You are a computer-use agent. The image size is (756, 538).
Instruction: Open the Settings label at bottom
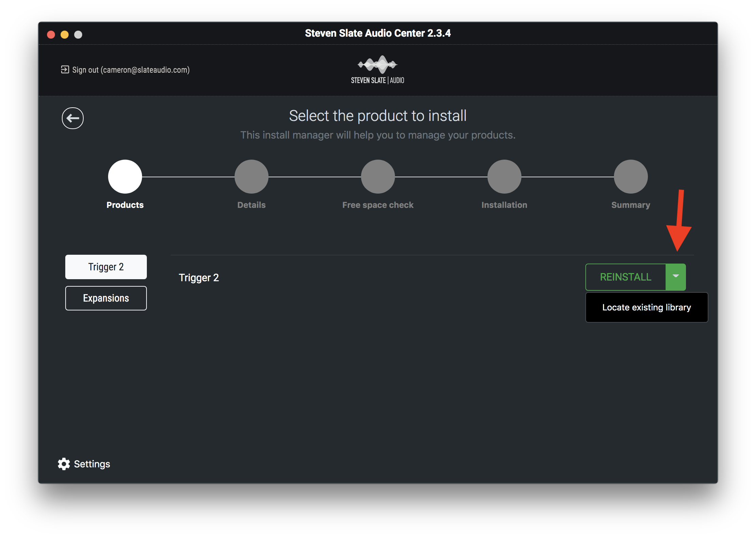point(92,464)
